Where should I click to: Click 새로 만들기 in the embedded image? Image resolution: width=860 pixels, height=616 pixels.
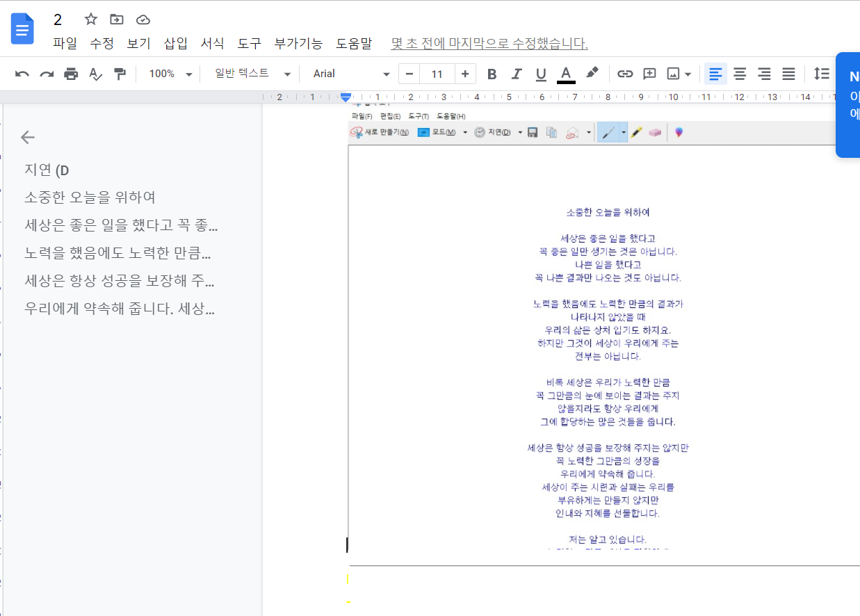click(380, 132)
